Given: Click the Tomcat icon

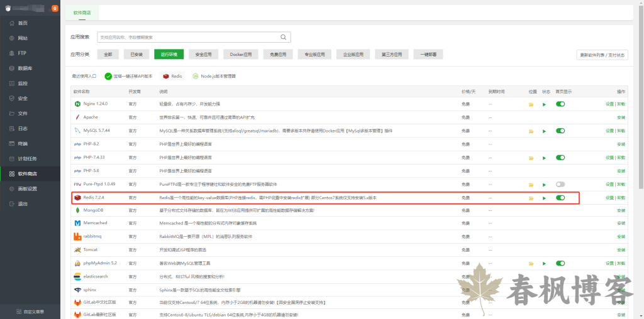Looking at the screenshot, I should click(77, 250).
